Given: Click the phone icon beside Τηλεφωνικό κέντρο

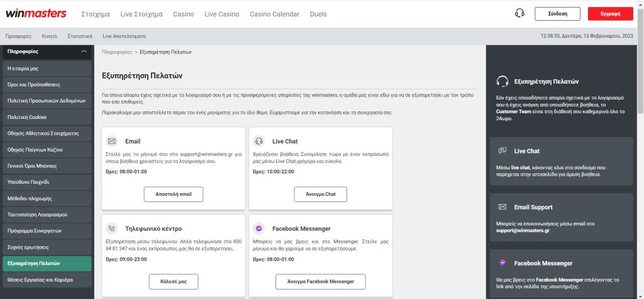Looking at the screenshot, I should pos(112,228).
